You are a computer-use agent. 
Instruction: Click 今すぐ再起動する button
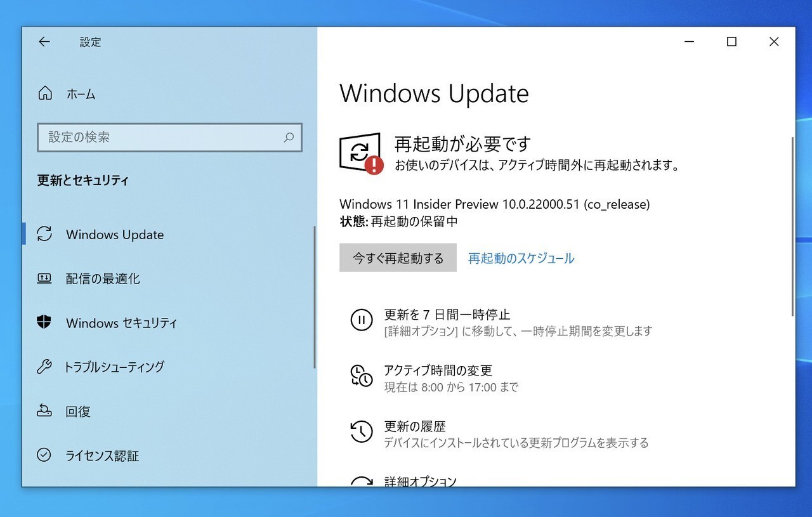pos(398,258)
